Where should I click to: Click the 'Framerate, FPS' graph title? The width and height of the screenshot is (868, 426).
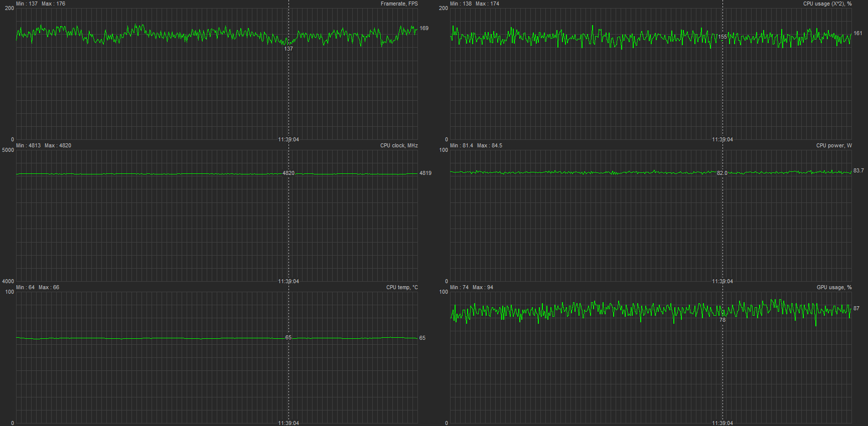(x=399, y=4)
